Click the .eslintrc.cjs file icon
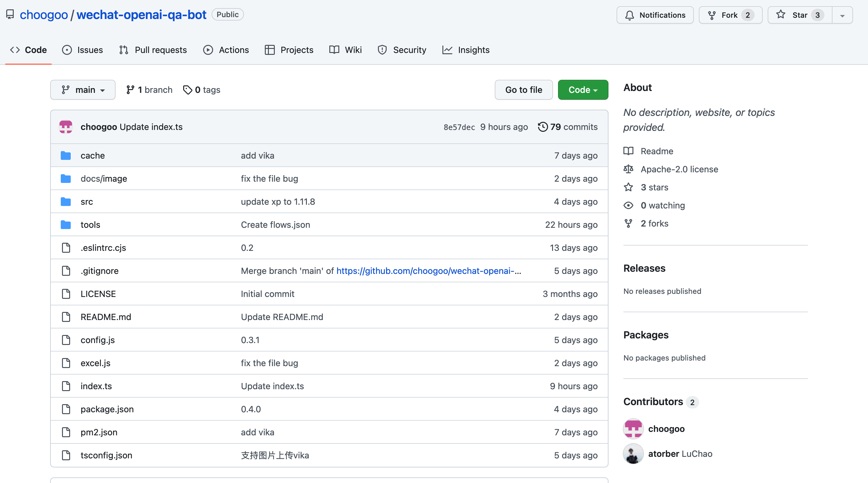This screenshot has height=483, width=868. tap(66, 248)
